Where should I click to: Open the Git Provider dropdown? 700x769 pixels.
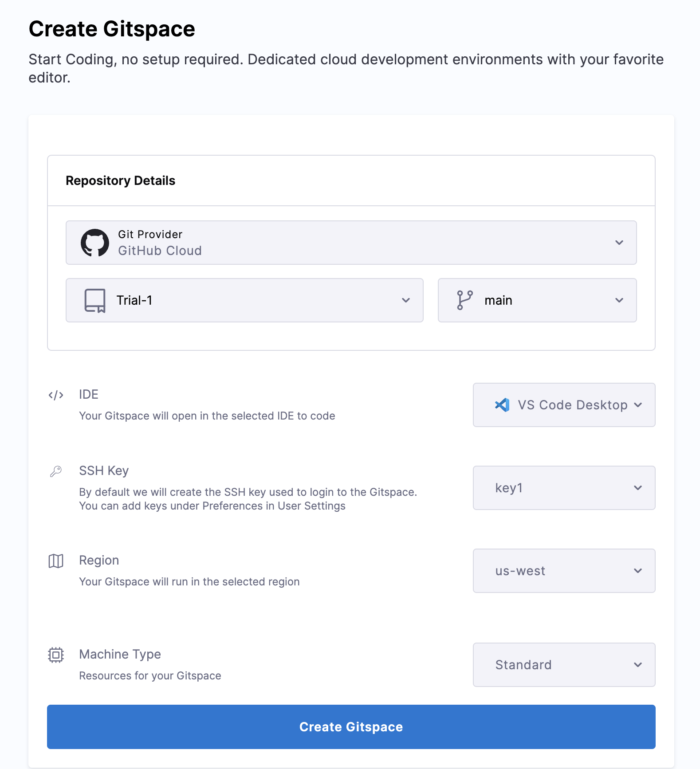(350, 243)
